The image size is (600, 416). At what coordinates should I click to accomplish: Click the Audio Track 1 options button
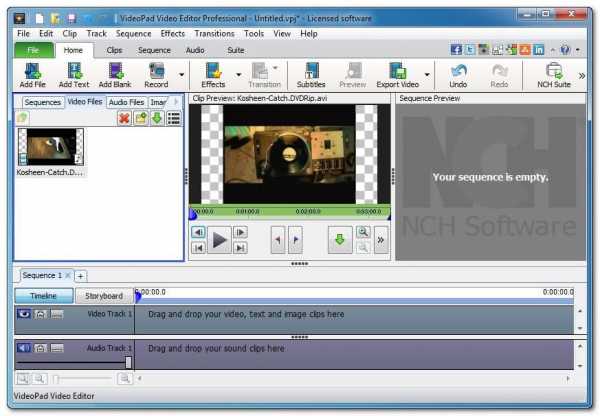click(57, 348)
